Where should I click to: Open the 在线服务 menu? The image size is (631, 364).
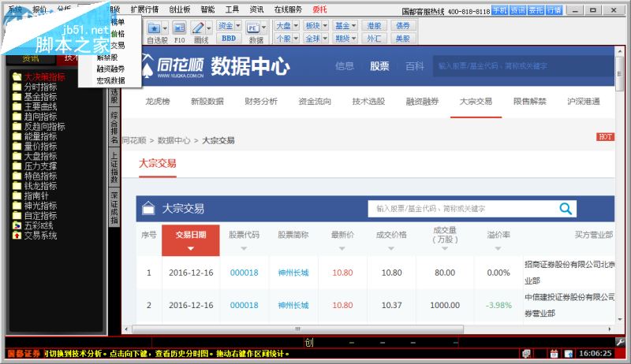[288, 9]
